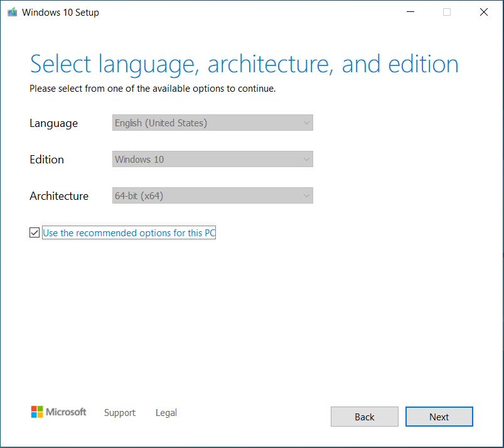Image resolution: width=504 pixels, height=448 pixels.
Task: Close the Windows 10 Setup window
Action: (x=484, y=12)
